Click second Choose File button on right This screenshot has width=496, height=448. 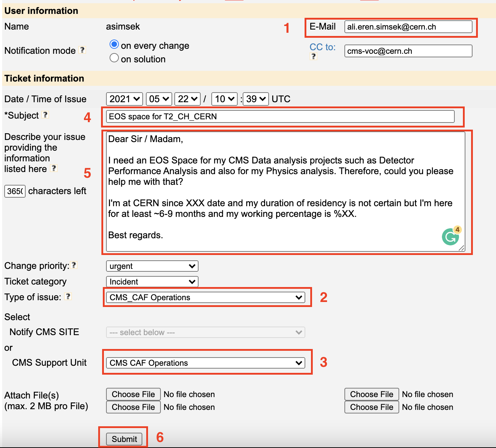(372, 407)
